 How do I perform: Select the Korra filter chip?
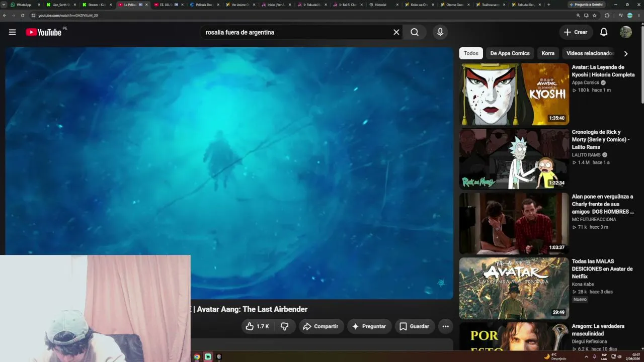click(x=548, y=53)
